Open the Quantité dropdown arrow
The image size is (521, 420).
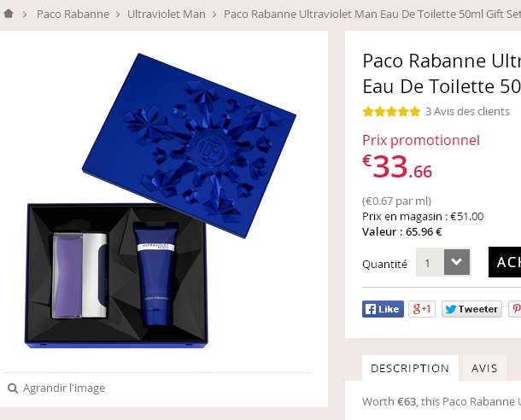tap(457, 263)
